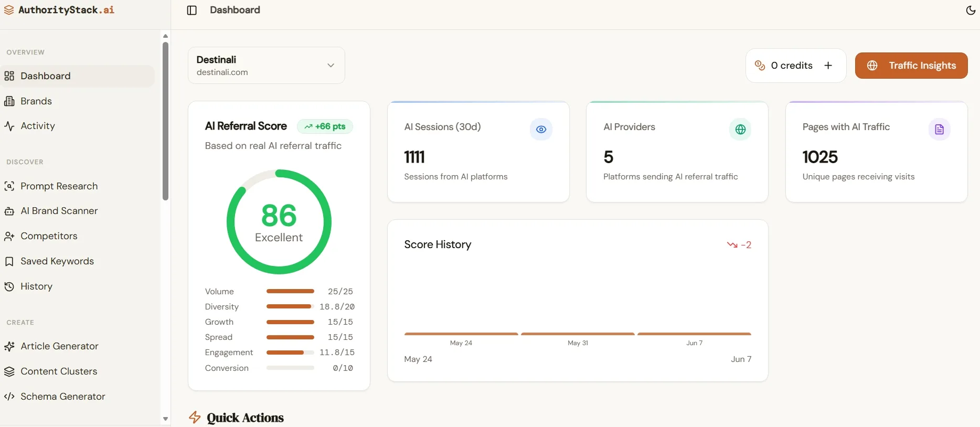Viewport: 980px width, 427px height.
Task: Click the globe icon on AI Providers card
Action: tap(740, 129)
